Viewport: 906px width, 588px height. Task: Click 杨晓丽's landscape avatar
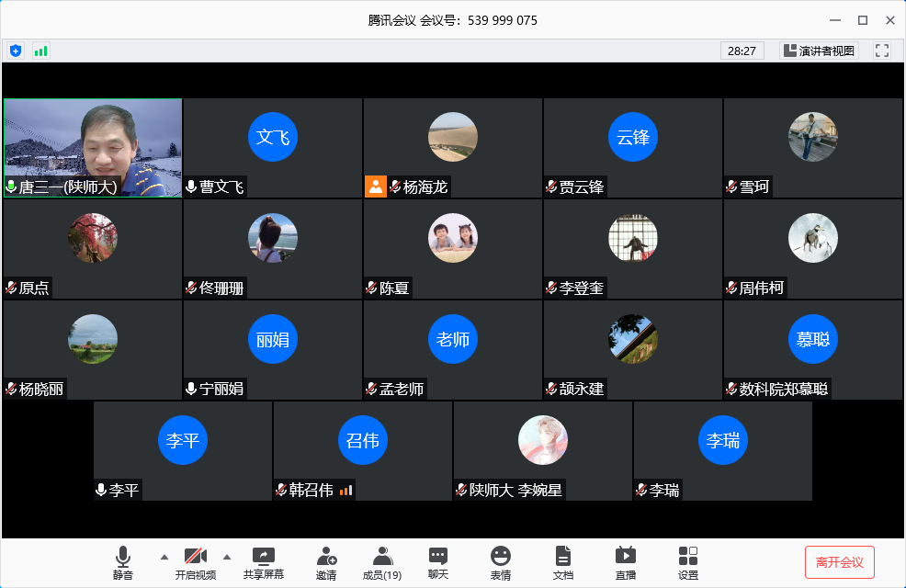(x=93, y=339)
